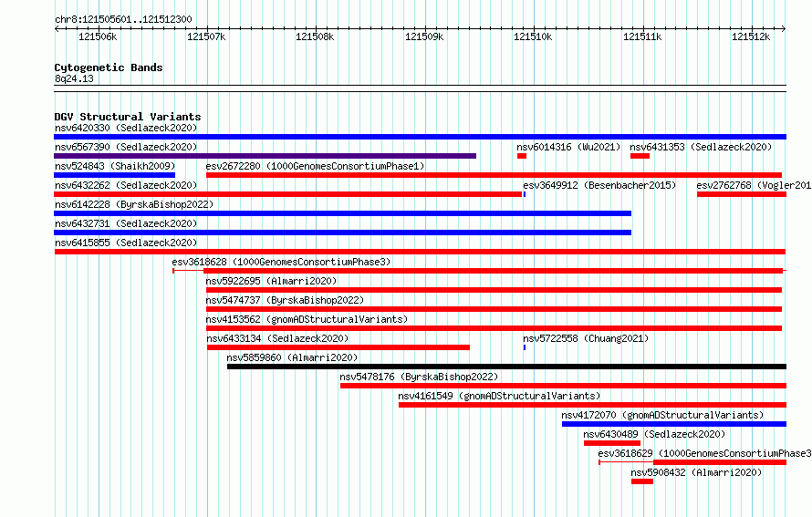Select the nsv6432262 (Sedlazeck2020) label
This screenshot has width=812, height=517.
(126, 185)
